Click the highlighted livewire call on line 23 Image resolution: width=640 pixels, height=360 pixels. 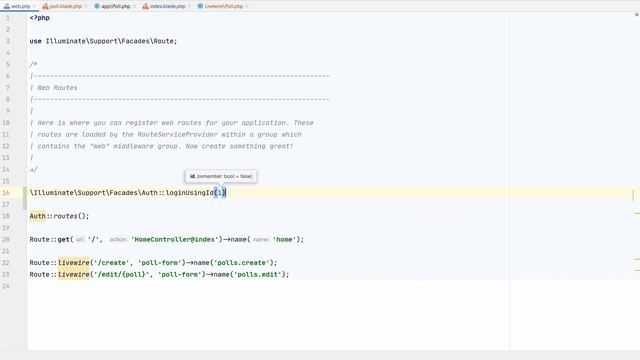pos(73,275)
